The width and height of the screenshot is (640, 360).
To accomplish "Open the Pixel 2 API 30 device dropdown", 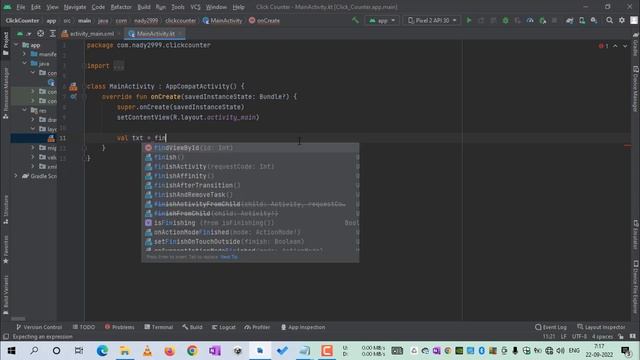I will [432, 20].
